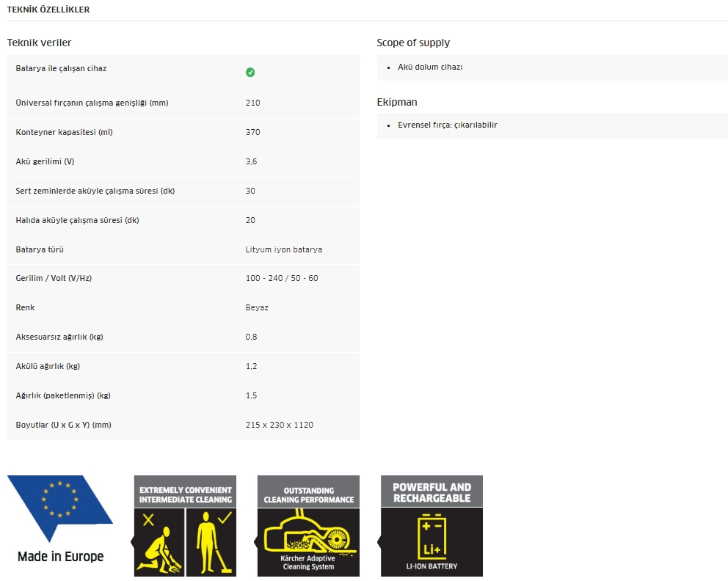Open the Extremely Convenient Intermediate Cleaning badge
The height and width of the screenshot is (581, 728).
point(185,526)
